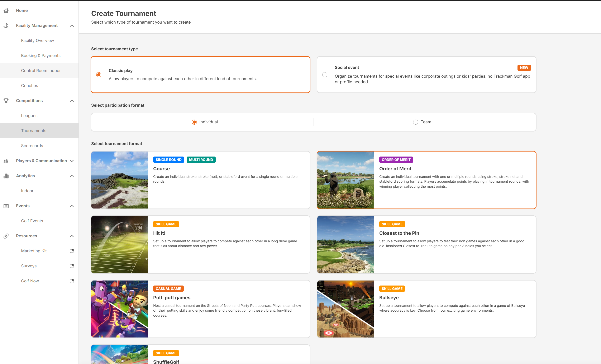Choose the Team participation format
Screen dimensions: 601x364
[422, 122]
